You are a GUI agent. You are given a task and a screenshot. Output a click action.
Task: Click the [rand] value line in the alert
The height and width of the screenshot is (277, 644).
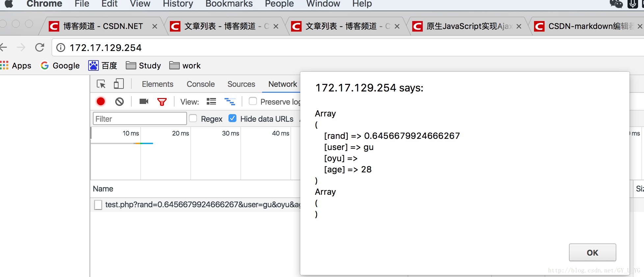click(392, 136)
